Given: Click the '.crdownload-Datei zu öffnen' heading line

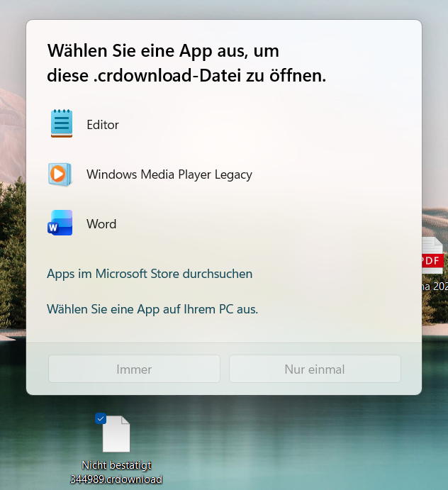Looking at the screenshot, I should point(186,77).
